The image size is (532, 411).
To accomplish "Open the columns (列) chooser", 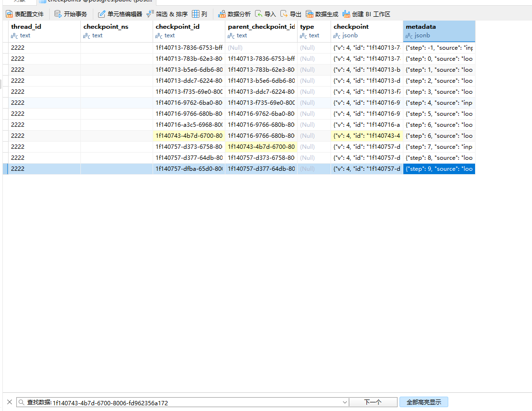I will click(x=199, y=14).
